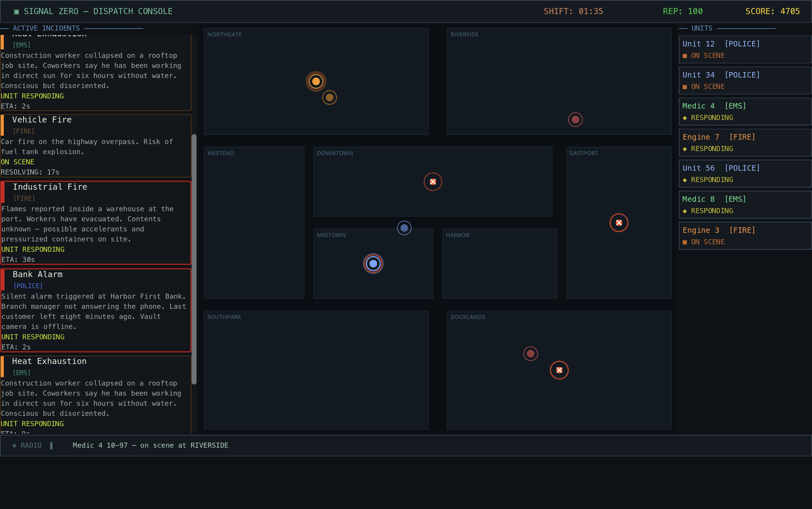Viewport: 812px width, 509px height.
Task: Pick Engine 3 fire unit card
Action: (745, 236)
